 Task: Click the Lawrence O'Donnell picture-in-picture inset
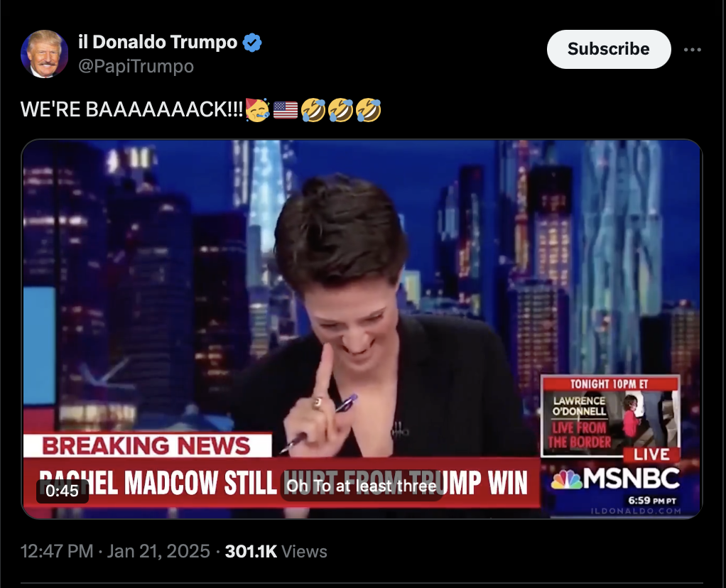611,415
